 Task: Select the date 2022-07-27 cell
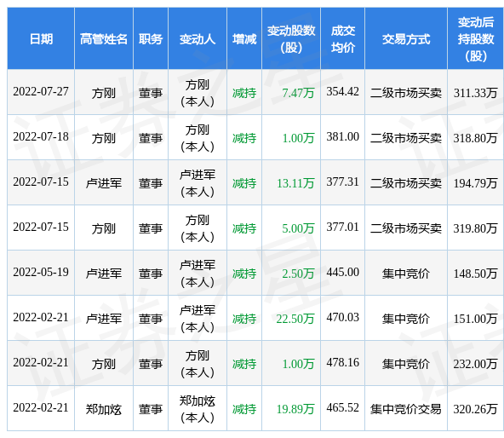point(41,92)
